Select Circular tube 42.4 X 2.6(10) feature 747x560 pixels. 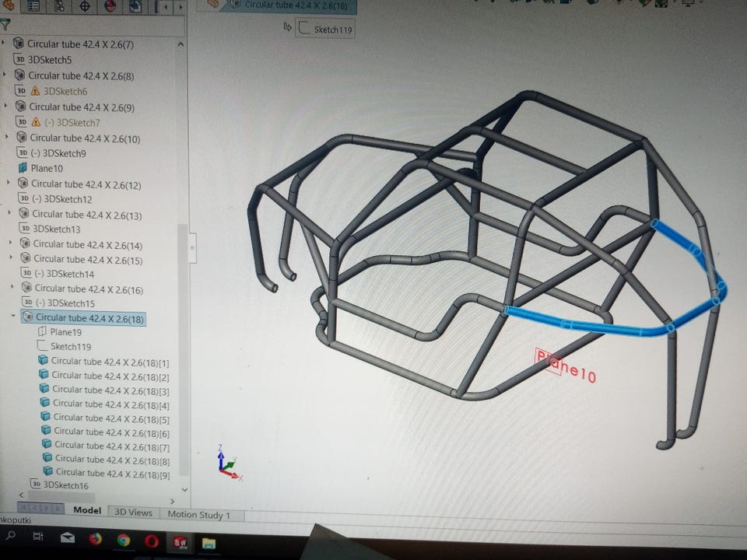coord(85,138)
